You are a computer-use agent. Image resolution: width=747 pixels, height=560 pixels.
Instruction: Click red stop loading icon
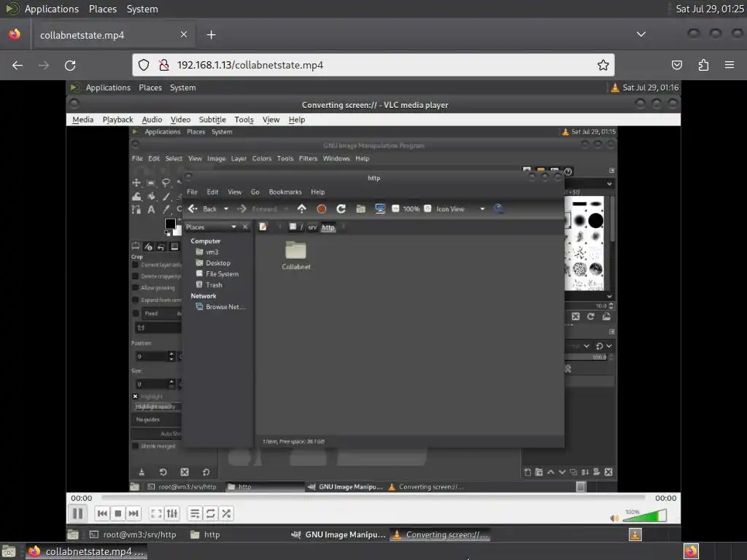321,209
